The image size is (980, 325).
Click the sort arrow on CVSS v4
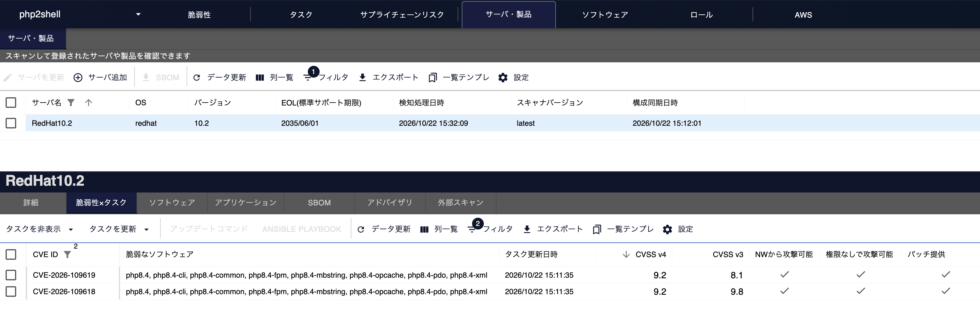coord(626,254)
